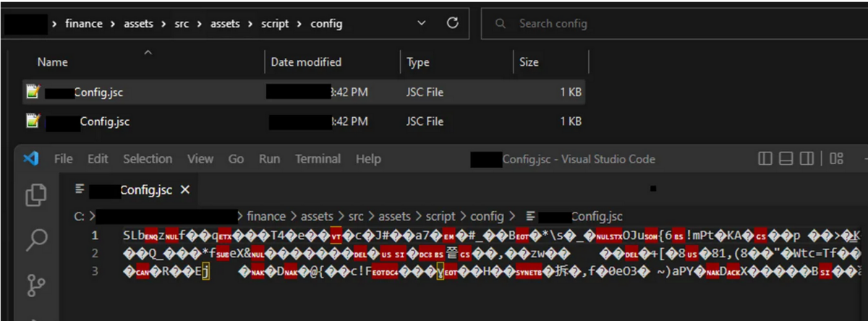Toggle panel layout icon in title bar
This screenshot has height=321, width=868.
coord(786,159)
